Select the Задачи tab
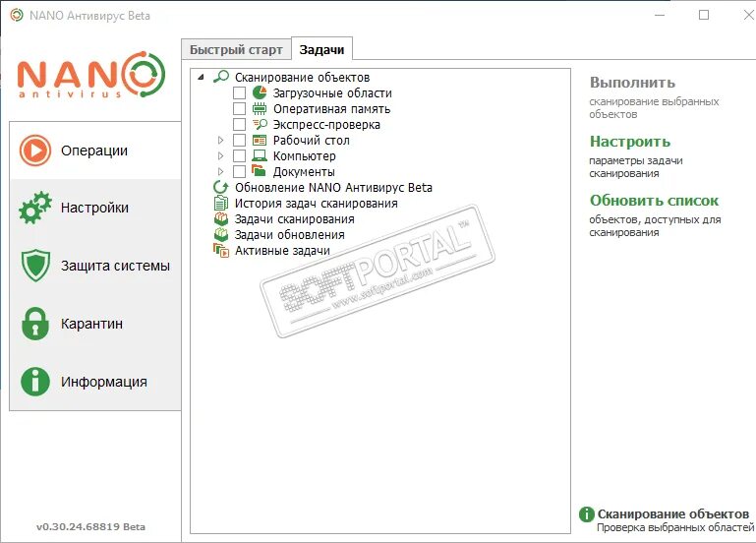This screenshot has width=756, height=543. point(322,49)
